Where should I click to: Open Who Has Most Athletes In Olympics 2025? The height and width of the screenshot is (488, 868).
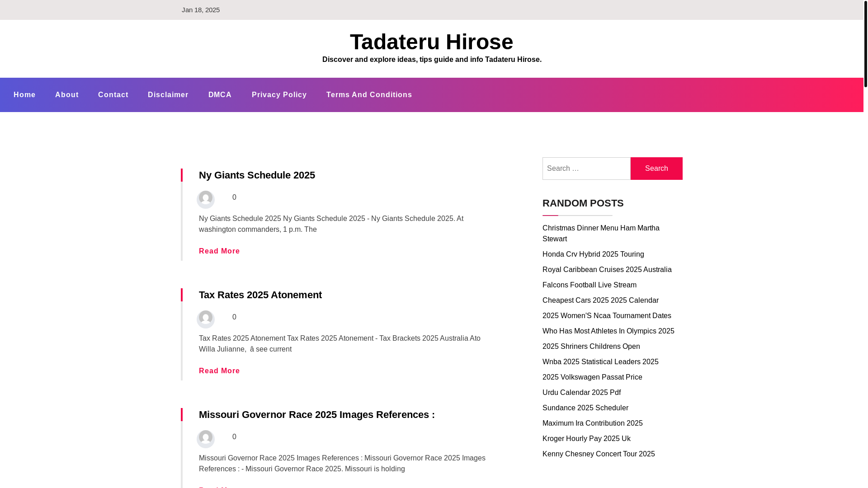[x=608, y=331]
